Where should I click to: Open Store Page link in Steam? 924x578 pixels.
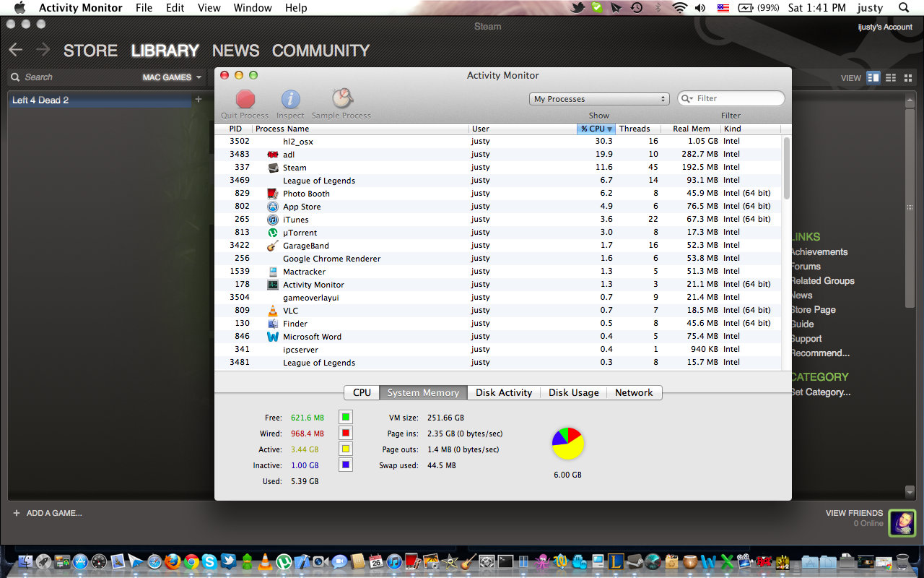click(813, 310)
